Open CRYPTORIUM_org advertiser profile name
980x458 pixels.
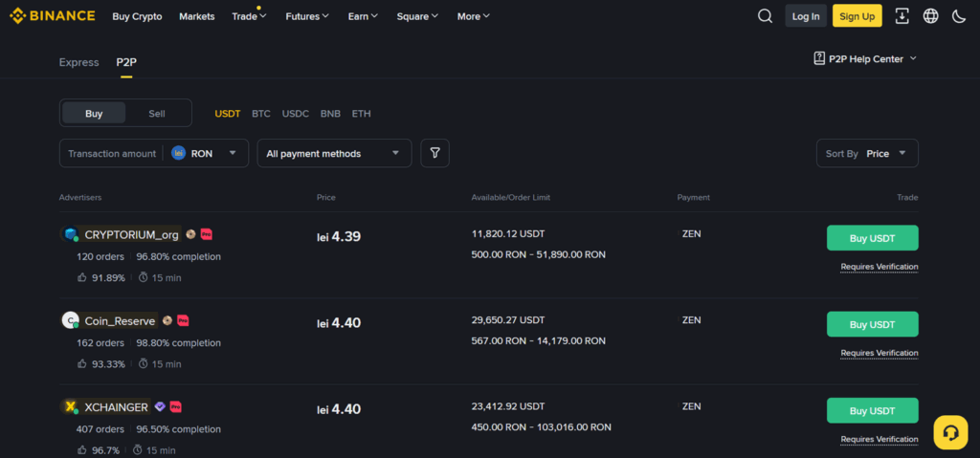coord(132,235)
